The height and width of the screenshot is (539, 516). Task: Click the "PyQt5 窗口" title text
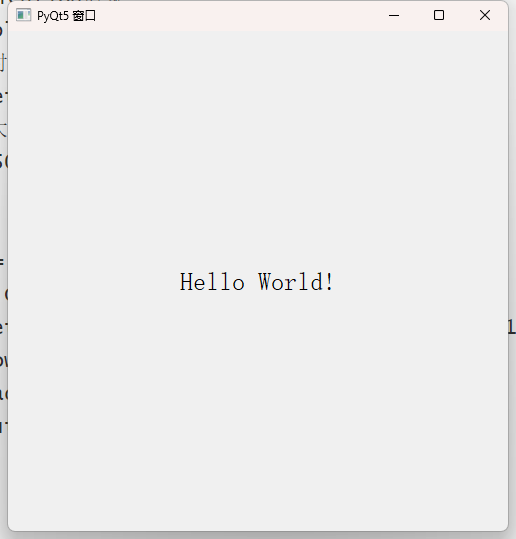click(66, 16)
